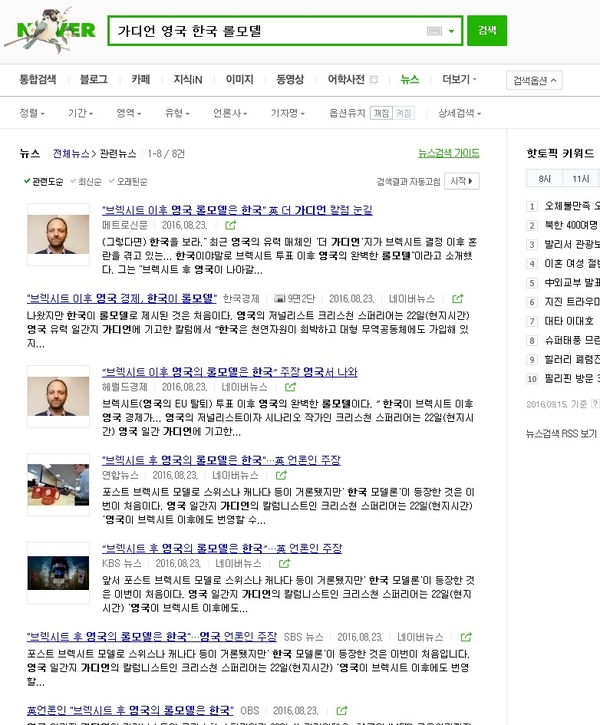Viewport: 600px width, 725px height.
Task: Expand the 더보기 menu
Action: (x=459, y=80)
